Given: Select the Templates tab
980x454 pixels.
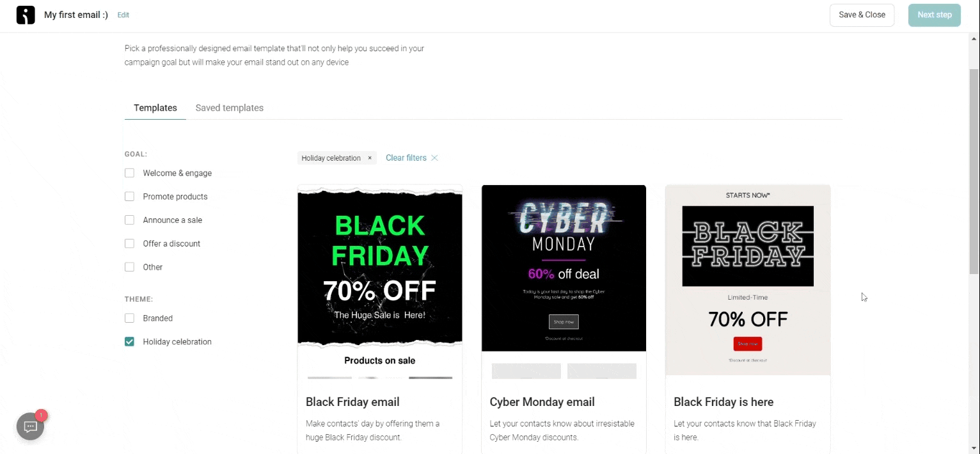Looking at the screenshot, I should tap(155, 108).
